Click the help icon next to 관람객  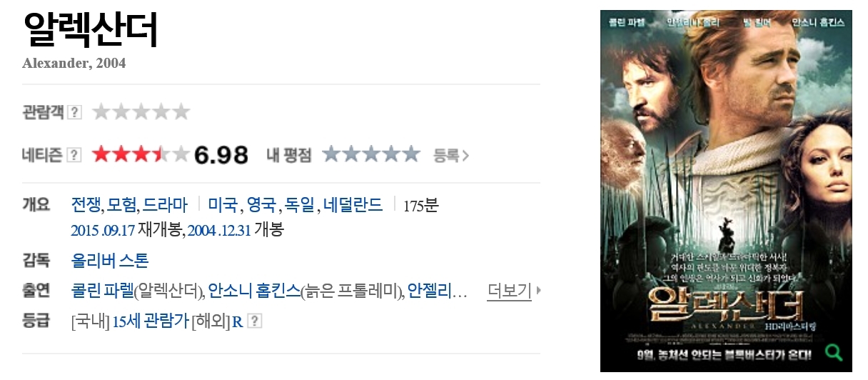click(x=74, y=112)
